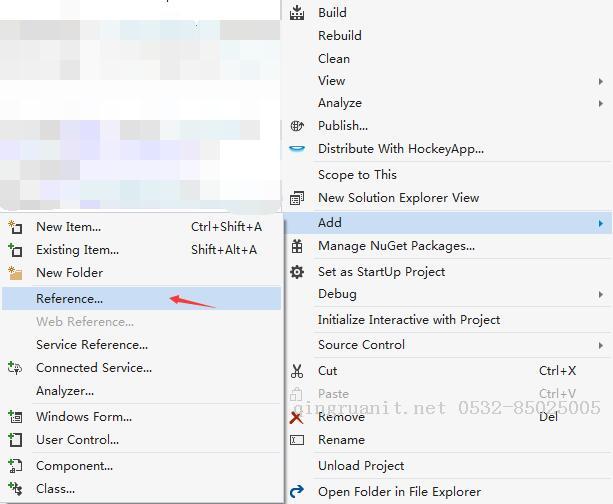Open the highlighted Add menu item
Image resolution: width=613 pixels, height=504 pixels.
(447, 223)
